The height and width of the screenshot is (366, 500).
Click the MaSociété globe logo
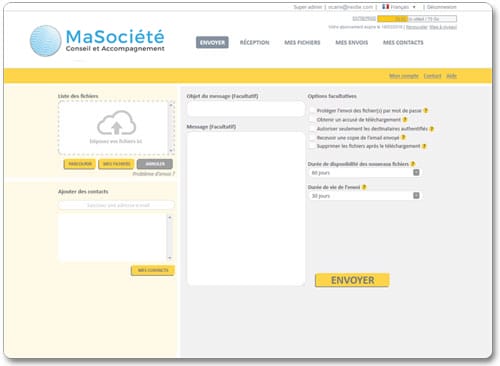point(46,41)
